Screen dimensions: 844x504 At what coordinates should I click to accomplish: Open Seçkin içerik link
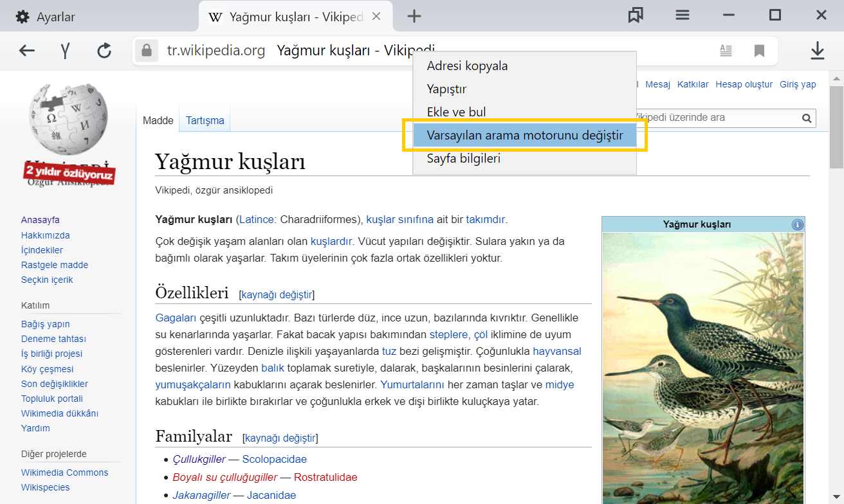pyautogui.click(x=47, y=280)
